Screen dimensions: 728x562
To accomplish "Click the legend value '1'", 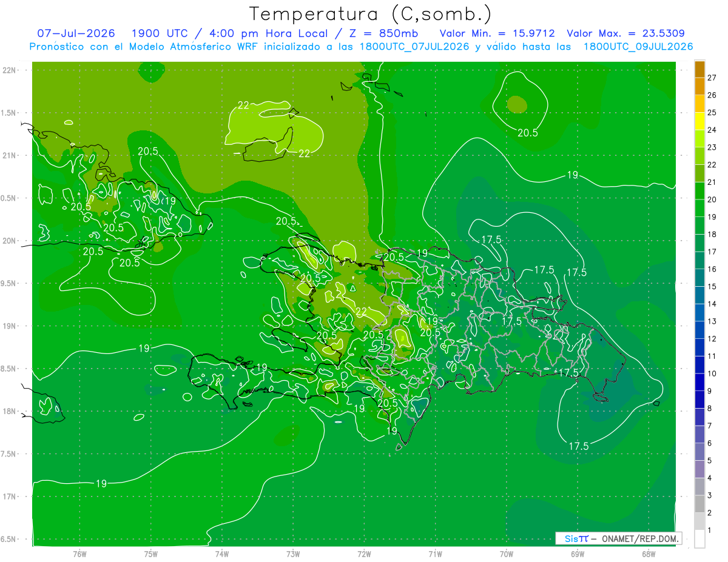I will click(710, 530).
